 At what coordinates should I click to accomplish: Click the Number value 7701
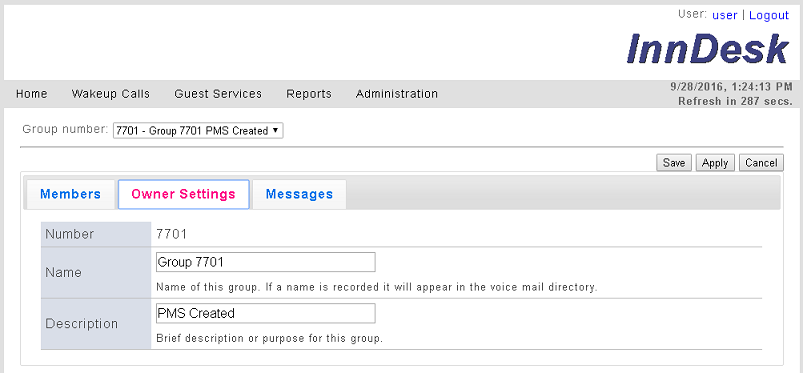[172, 235]
